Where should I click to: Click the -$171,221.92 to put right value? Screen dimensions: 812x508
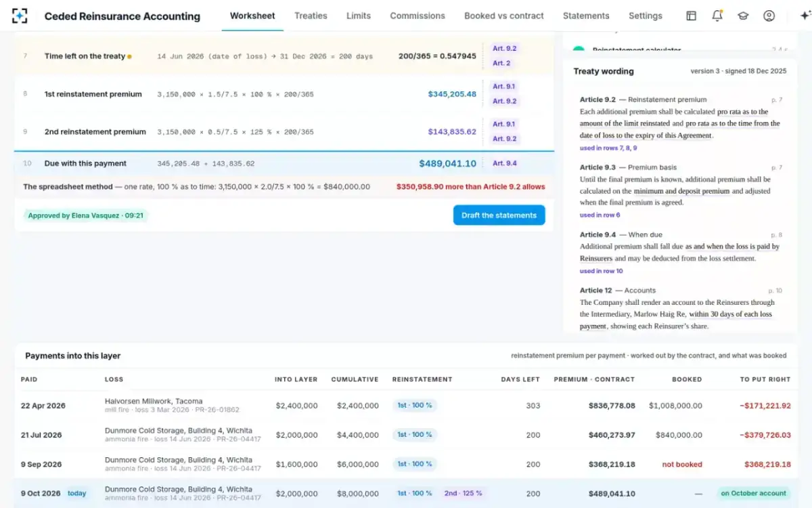[x=765, y=406]
